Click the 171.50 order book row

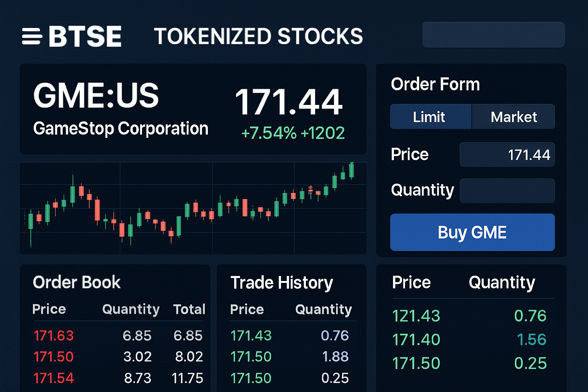tap(54, 356)
